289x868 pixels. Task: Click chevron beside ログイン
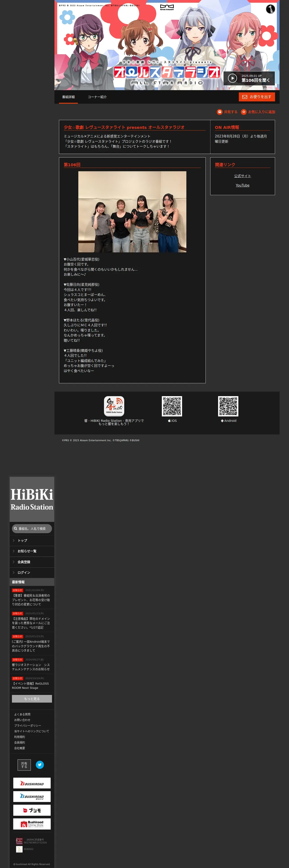(x=14, y=573)
